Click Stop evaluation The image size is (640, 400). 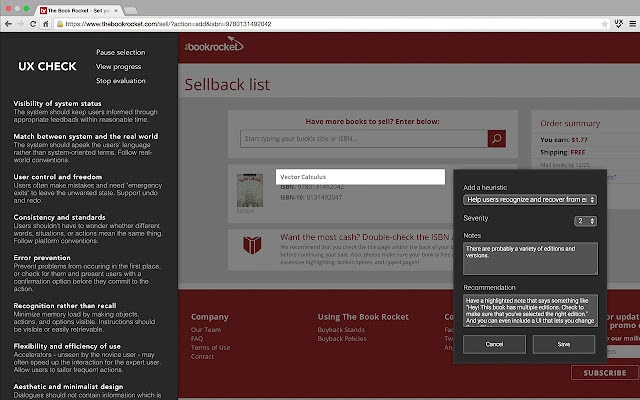[120, 80]
